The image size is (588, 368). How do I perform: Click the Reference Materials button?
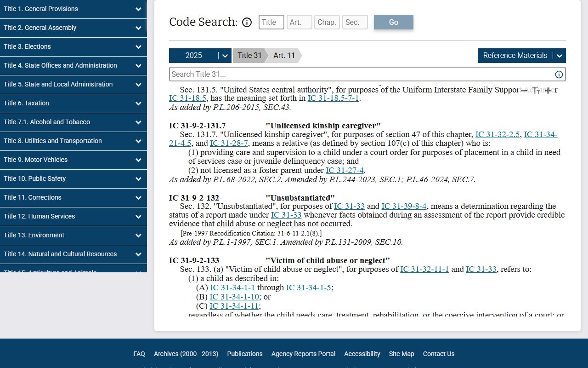click(x=515, y=56)
